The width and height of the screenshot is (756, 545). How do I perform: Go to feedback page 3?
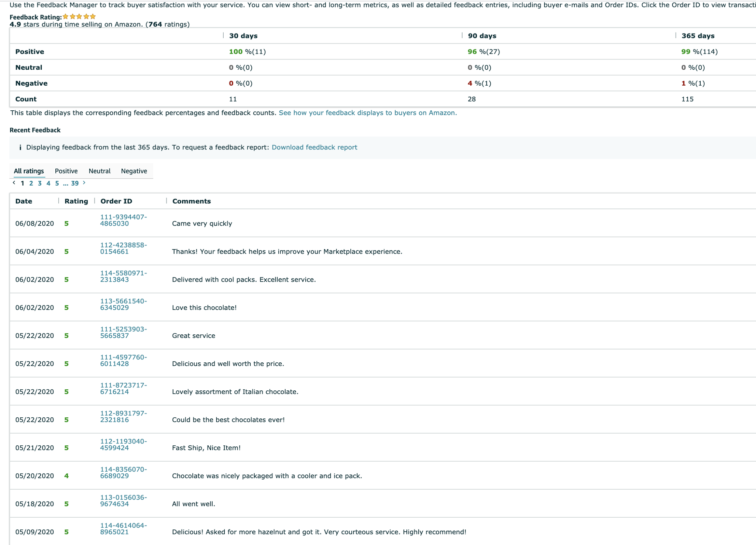point(39,183)
